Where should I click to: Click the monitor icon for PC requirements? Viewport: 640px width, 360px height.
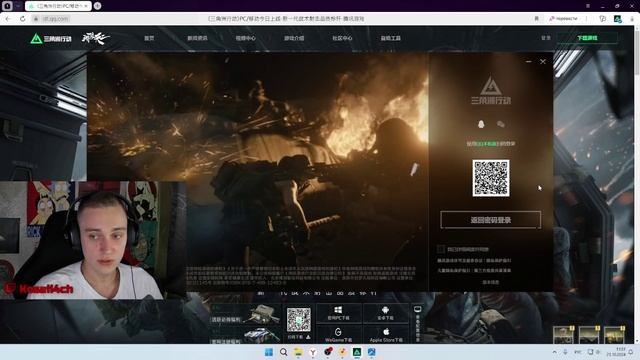click(418, 310)
